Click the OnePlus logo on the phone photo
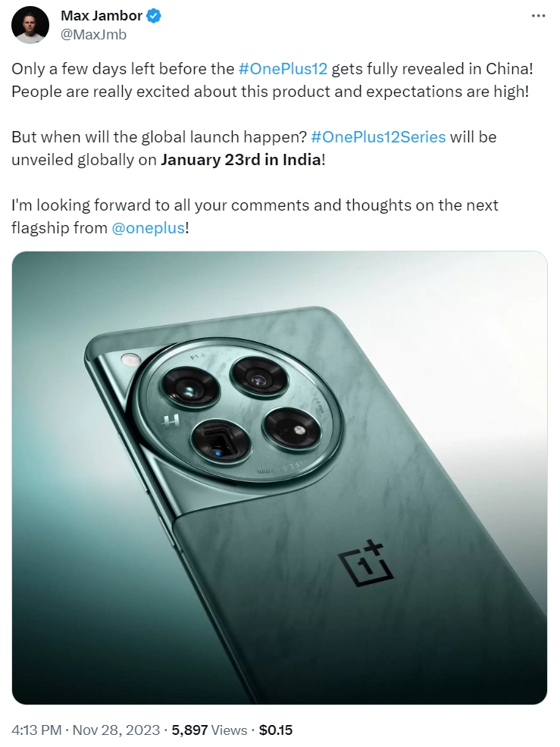Screen dimensions: 560x747 click(x=365, y=562)
